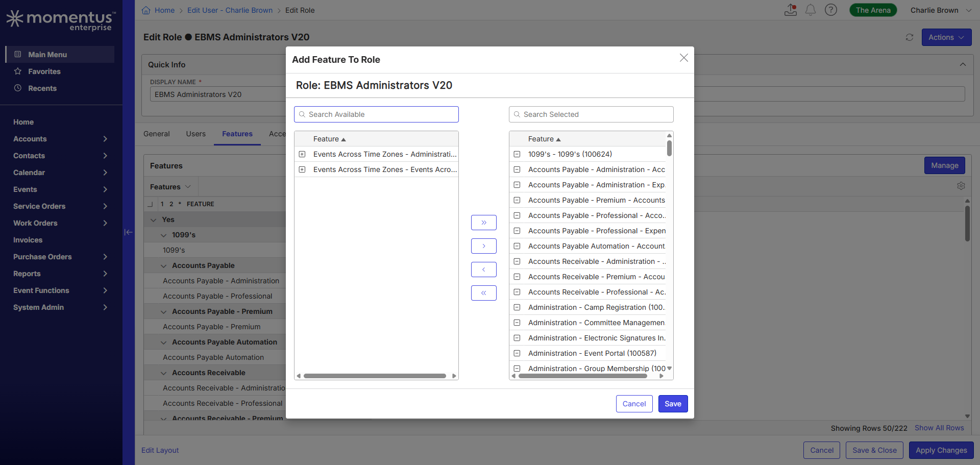Click the refresh icon beside Actions

point(910,37)
